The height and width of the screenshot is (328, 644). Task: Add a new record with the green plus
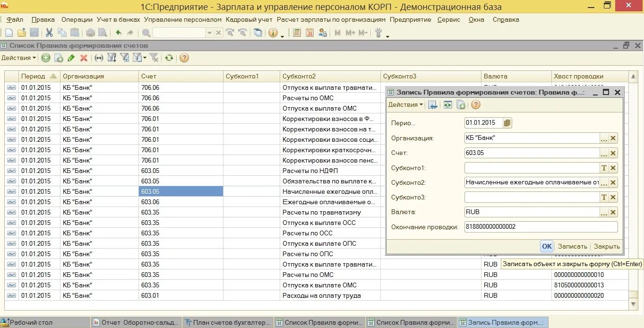pyautogui.click(x=46, y=58)
